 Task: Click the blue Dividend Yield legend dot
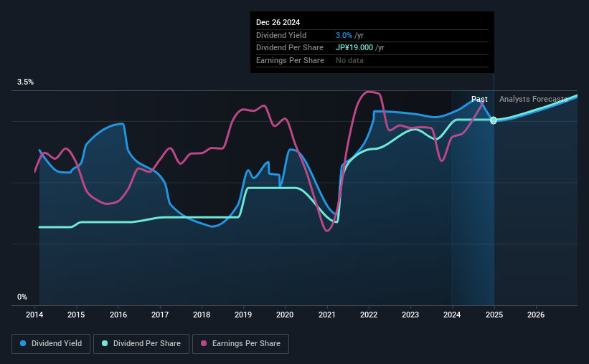tap(23, 343)
